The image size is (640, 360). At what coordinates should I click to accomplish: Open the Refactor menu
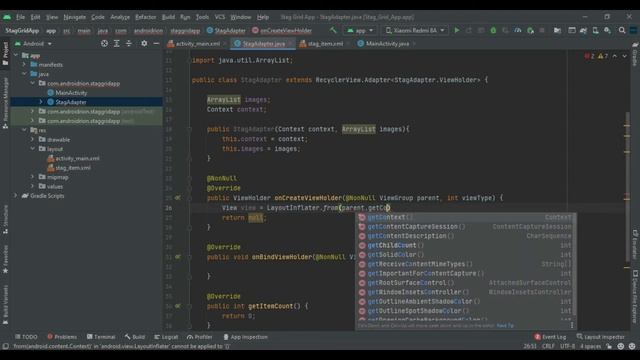[x=146, y=17]
